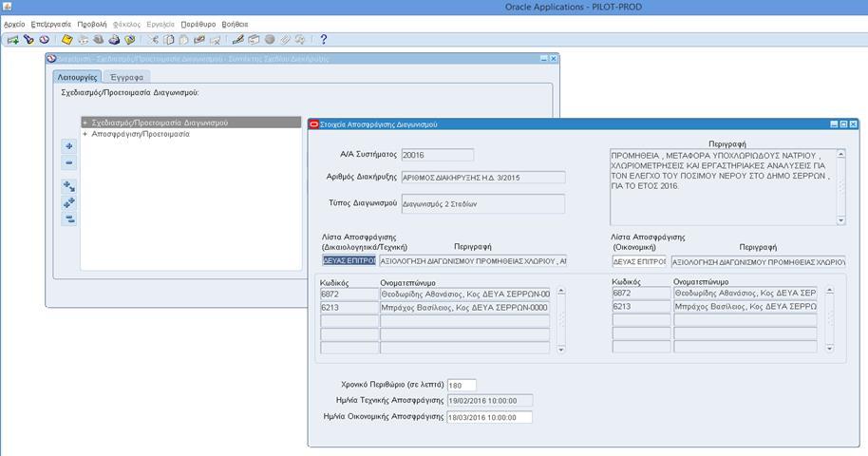Click code 6213 in technical members list
868x456 pixels.
pyautogui.click(x=349, y=308)
